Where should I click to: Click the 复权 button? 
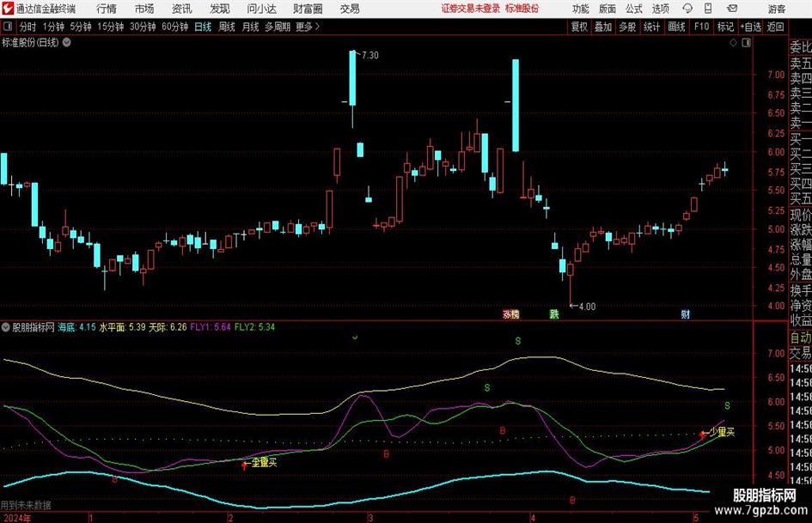579,27
